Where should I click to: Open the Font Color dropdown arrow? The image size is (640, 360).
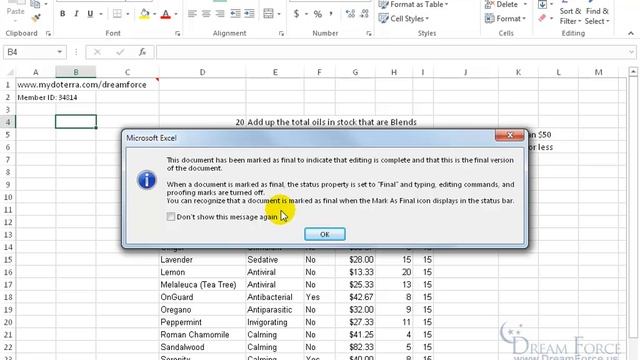176,14
